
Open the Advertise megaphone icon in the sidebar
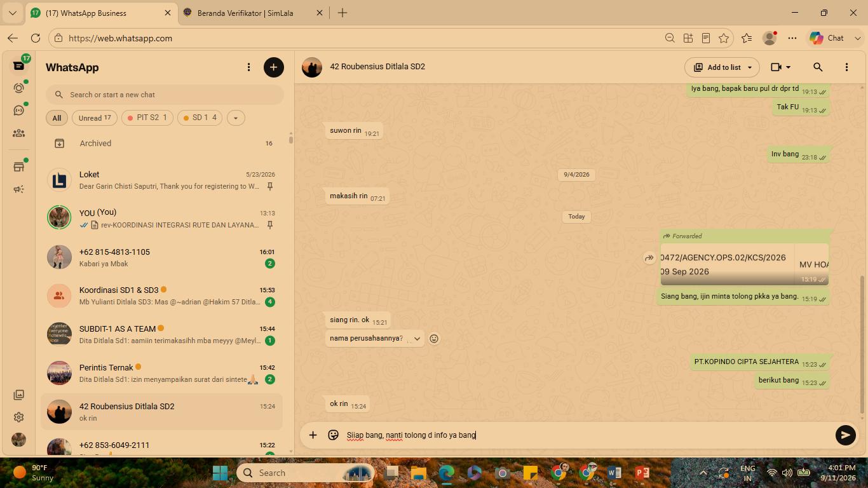pos(19,189)
